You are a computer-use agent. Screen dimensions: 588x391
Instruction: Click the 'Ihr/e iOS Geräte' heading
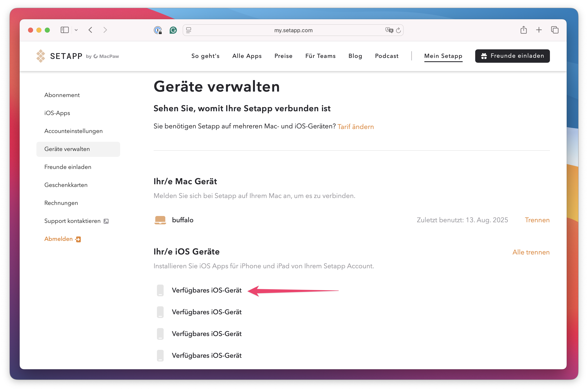186,252
